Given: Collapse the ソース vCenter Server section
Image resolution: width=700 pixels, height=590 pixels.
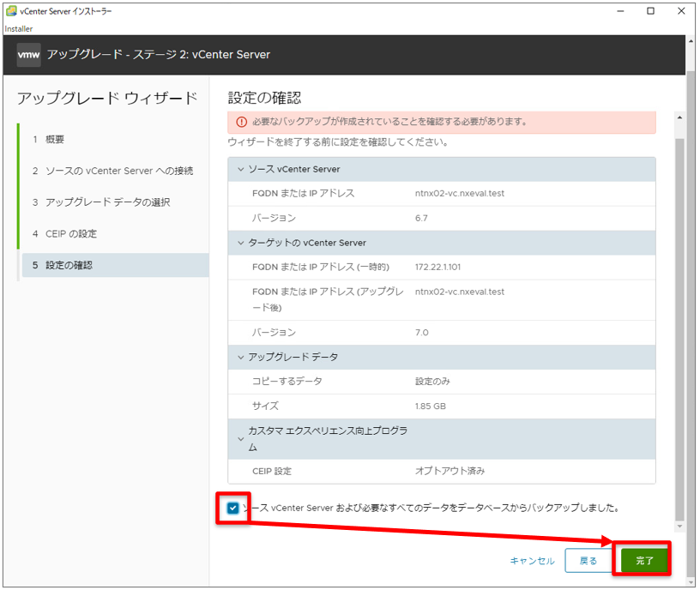Looking at the screenshot, I should pos(240,170).
